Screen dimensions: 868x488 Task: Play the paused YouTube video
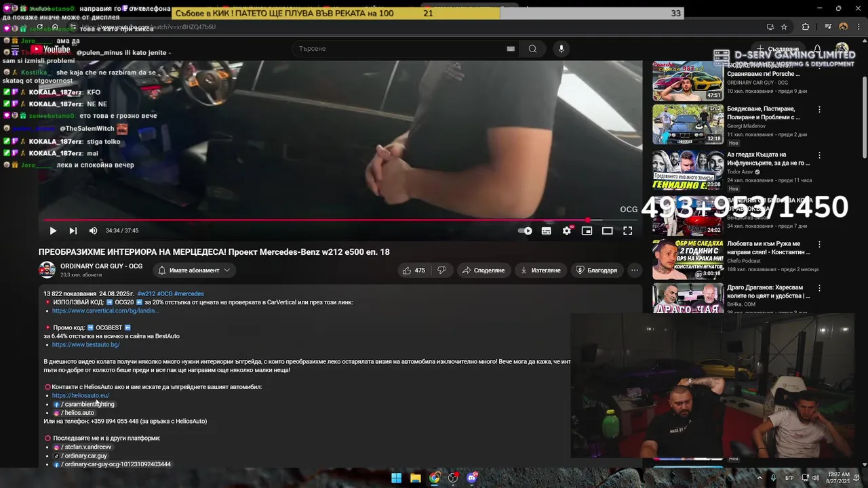click(x=53, y=230)
